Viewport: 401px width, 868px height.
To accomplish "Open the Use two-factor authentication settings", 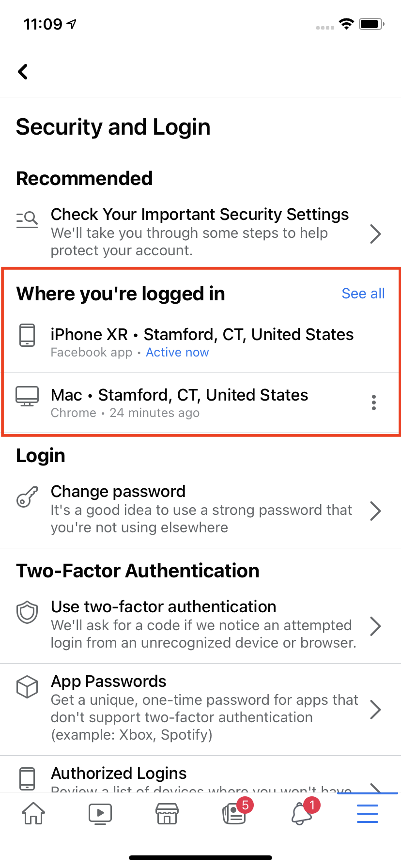I will click(376, 626).
